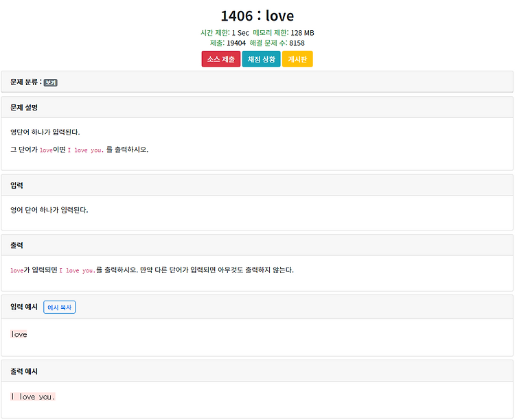Click the 입력 예시 header label
This screenshot has height=420, width=515.
(24, 307)
